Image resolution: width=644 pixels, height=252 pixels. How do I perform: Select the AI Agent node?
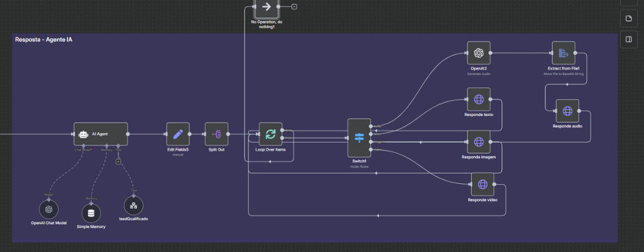[x=101, y=134]
